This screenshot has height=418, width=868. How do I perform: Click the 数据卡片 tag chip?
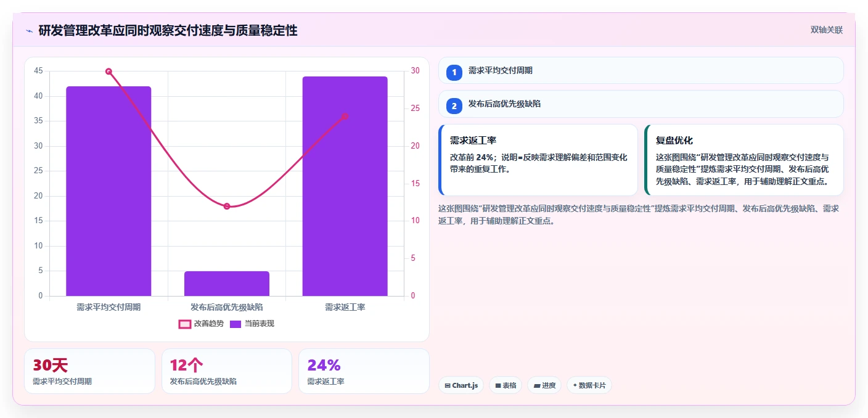589,385
